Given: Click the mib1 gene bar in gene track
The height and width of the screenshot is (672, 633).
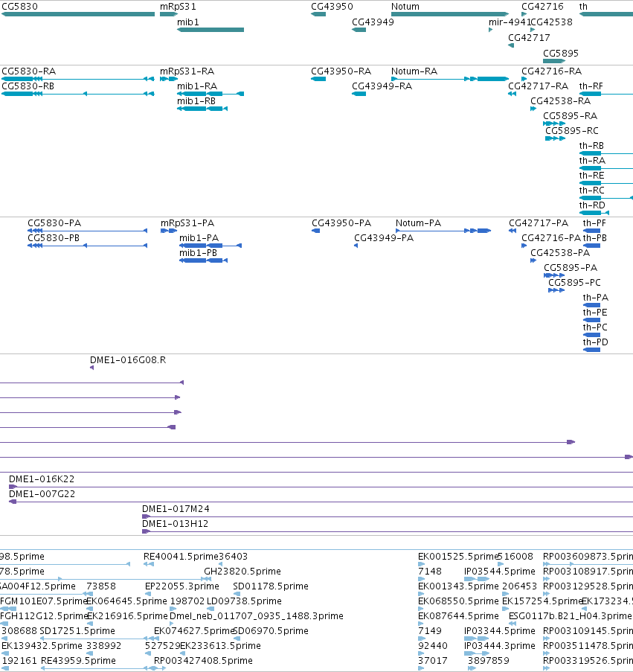Looking at the screenshot, I should coord(211,30).
